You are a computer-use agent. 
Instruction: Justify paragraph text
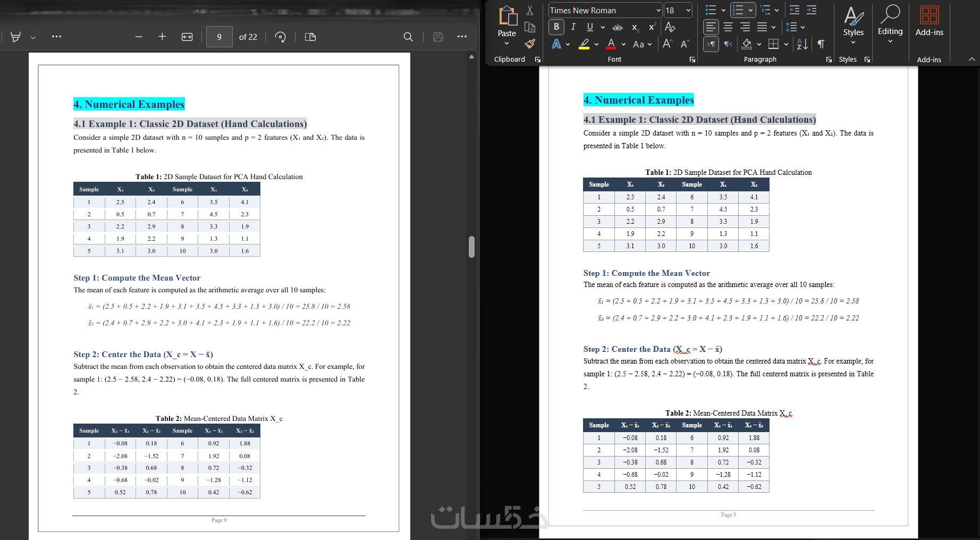pyautogui.click(x=762, y=27)
